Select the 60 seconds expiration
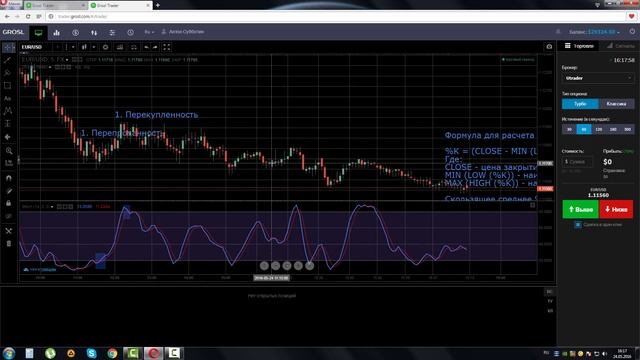The height and width of the screenshot is (360, 640). [x=584, y=129]
